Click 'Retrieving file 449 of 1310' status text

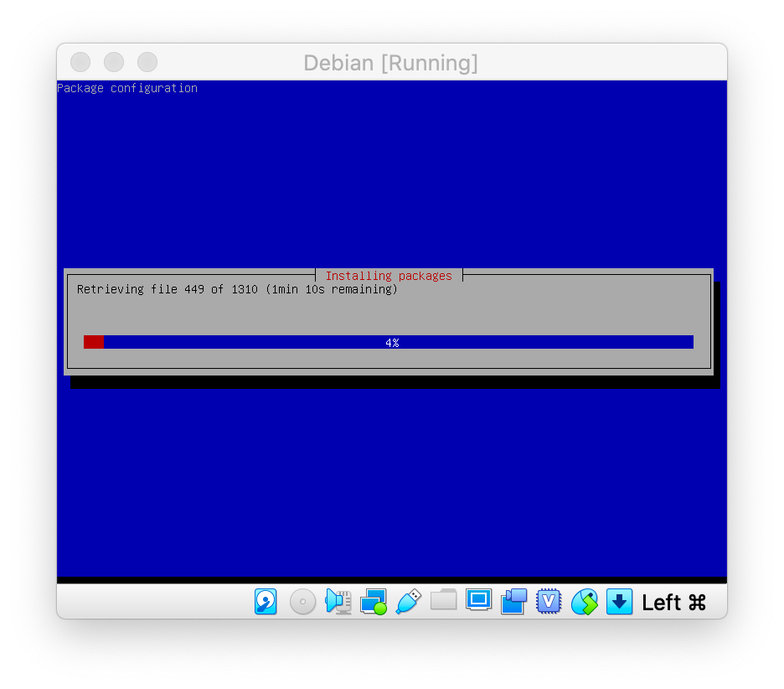click(167, 289)
